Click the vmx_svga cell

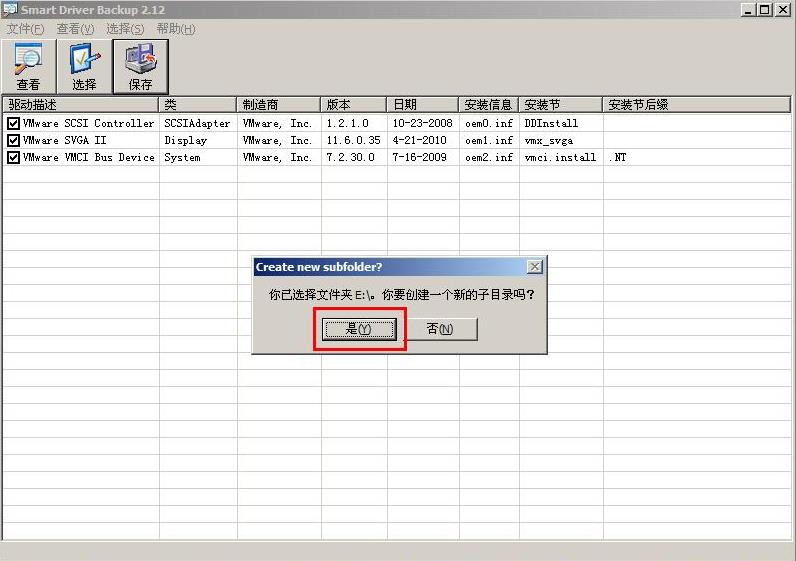[x=549, y=141]
